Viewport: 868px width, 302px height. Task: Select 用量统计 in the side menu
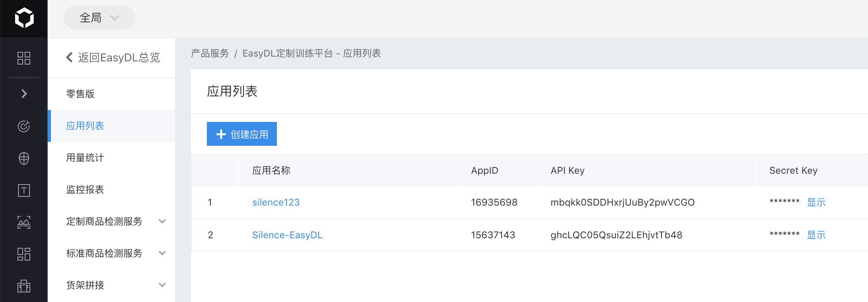click(85, 158)
